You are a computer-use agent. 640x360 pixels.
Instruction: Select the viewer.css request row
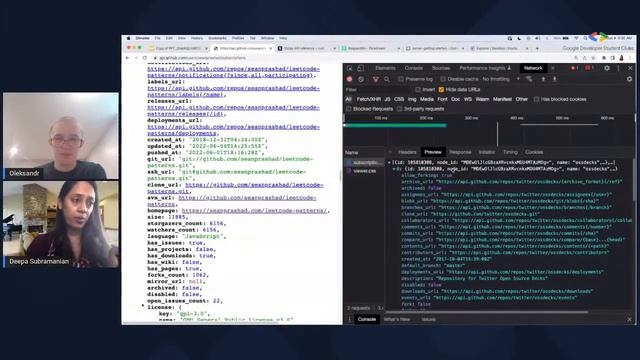tap(364, 171)
